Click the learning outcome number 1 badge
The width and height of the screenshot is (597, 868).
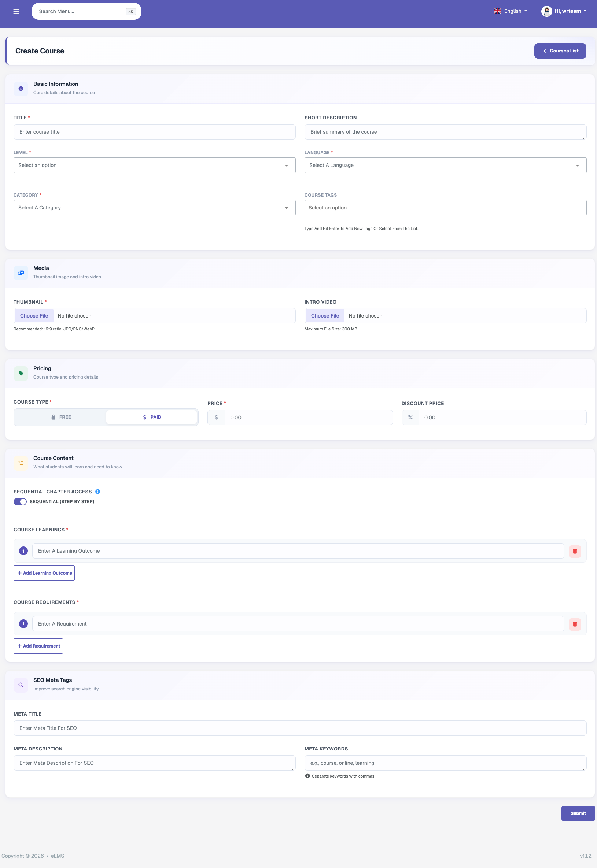click(x=23, y=551)
